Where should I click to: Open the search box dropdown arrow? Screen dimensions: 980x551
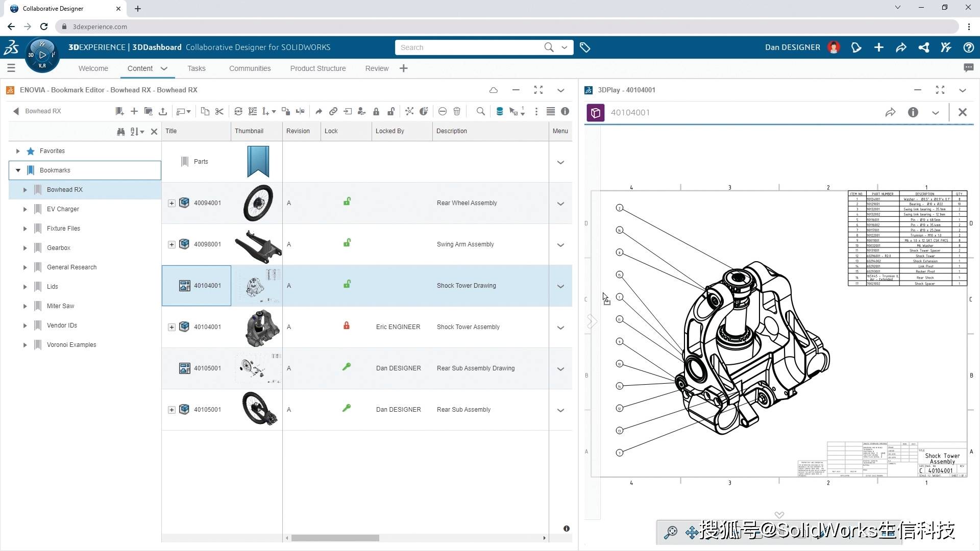[565, 47]
